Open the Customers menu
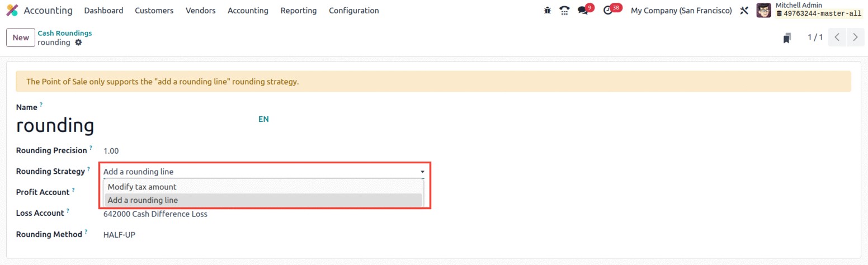This screenshot has height=265, width=868. (154, 11)
